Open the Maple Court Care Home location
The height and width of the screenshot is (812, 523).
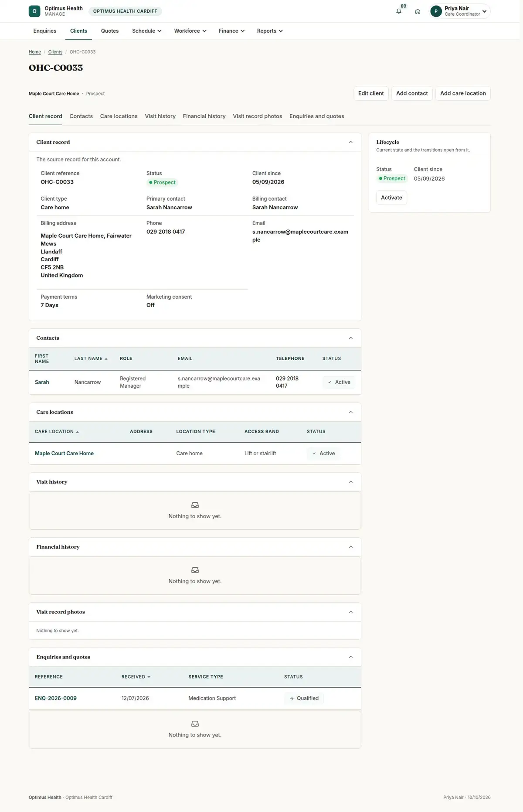pyautogui.click(x=64, y=454)
